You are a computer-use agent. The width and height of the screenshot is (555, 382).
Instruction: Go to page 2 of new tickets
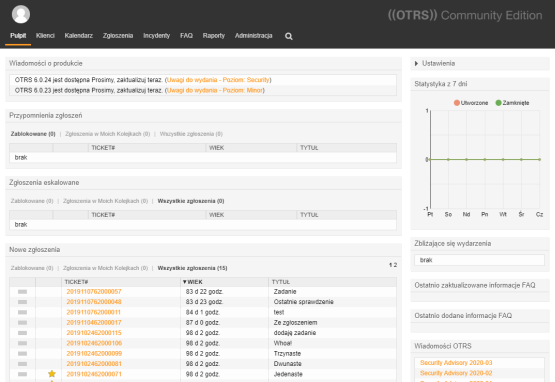395,265
